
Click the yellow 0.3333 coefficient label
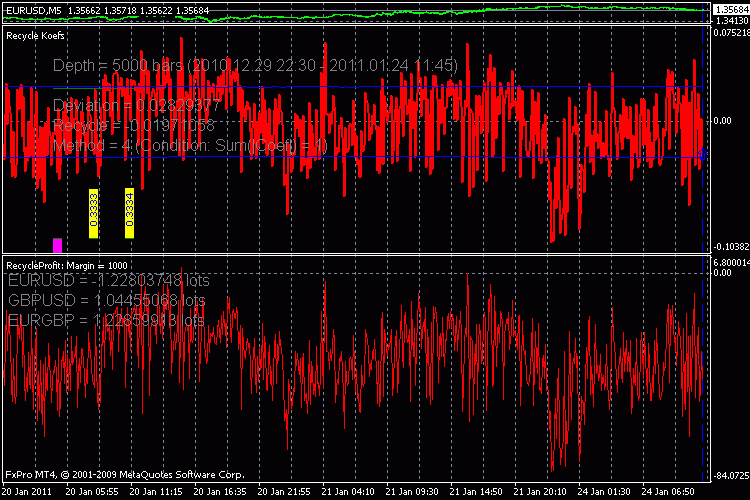(x=93, y=213)
